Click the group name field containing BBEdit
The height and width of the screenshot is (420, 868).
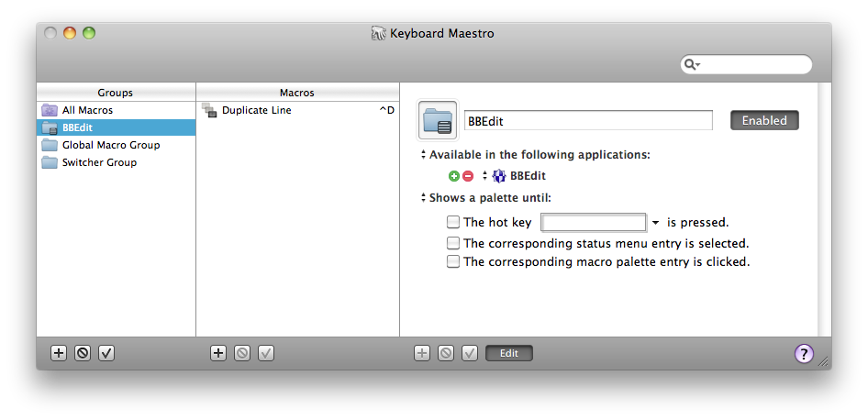pos(588,121)
